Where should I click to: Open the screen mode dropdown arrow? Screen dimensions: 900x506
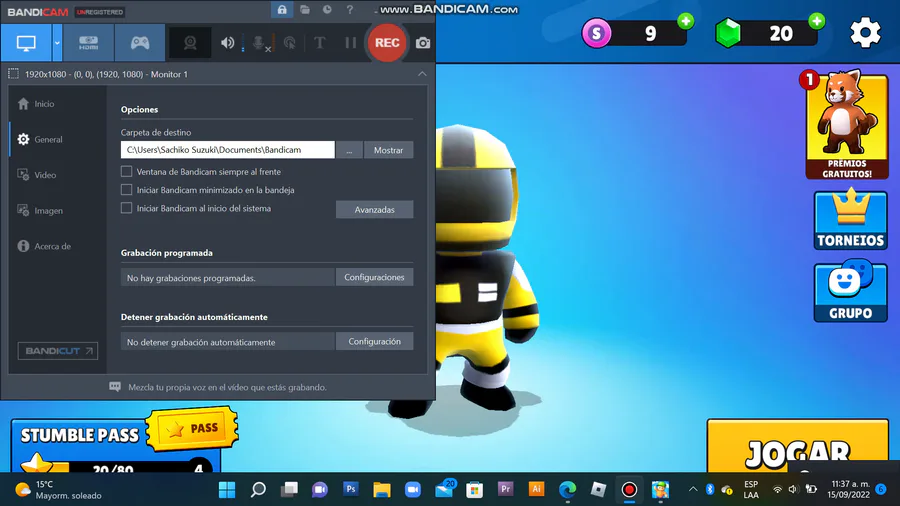click(x=57, y=43)
